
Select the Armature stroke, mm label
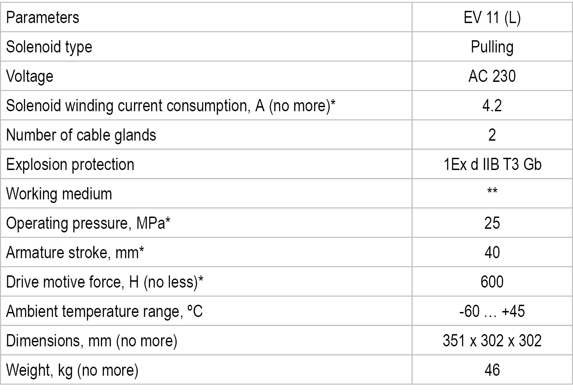[x=75, y=253]
